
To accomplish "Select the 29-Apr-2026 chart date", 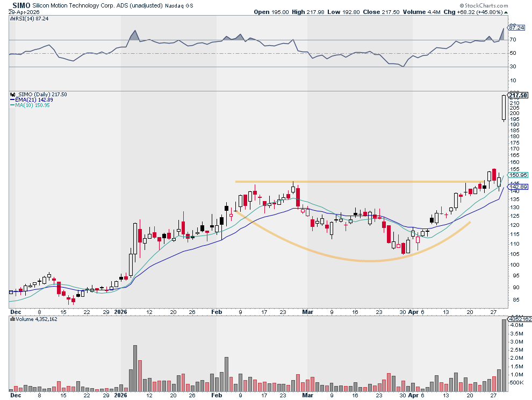I will tap(24, 12).
